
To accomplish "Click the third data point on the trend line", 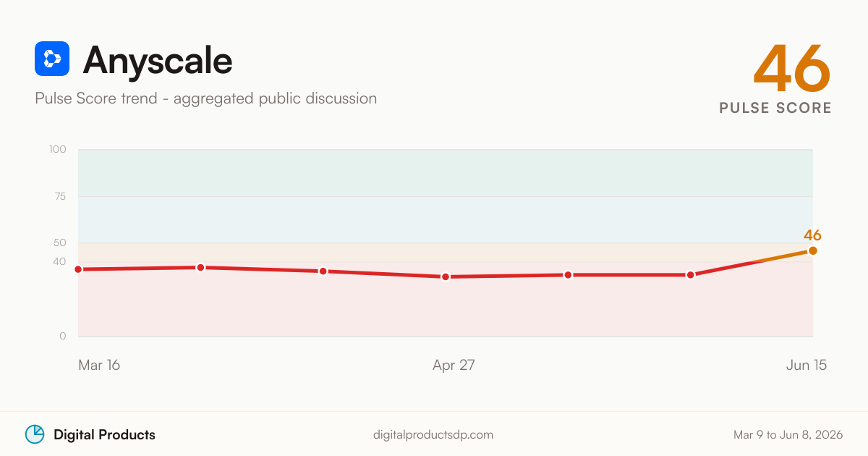I will (323, 271).
